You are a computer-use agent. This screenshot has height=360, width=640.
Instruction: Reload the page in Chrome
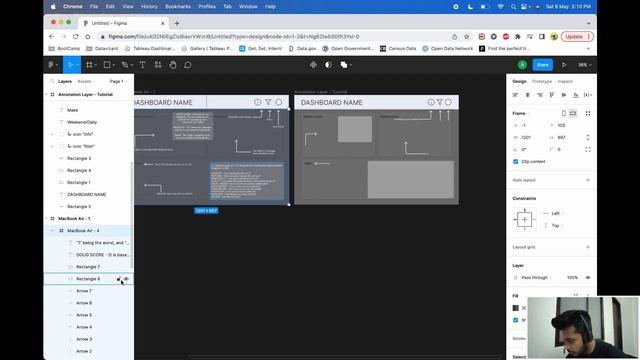coord(76,36)
